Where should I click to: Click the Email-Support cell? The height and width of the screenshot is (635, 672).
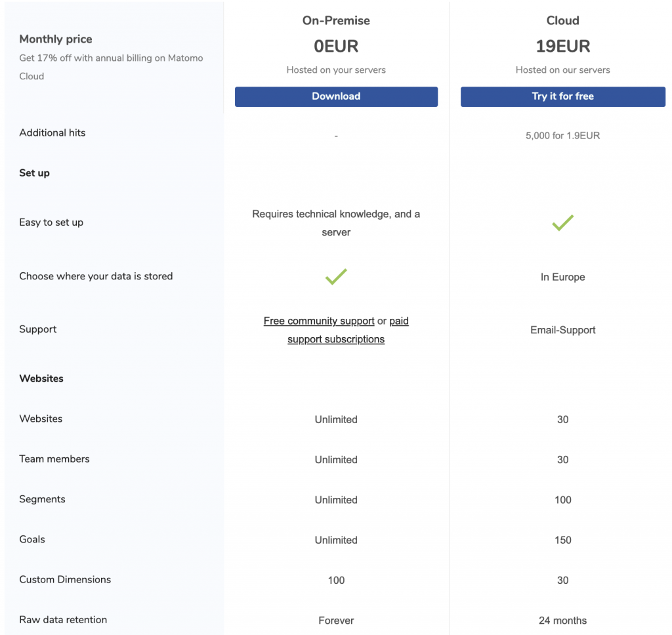pos(562,330)
